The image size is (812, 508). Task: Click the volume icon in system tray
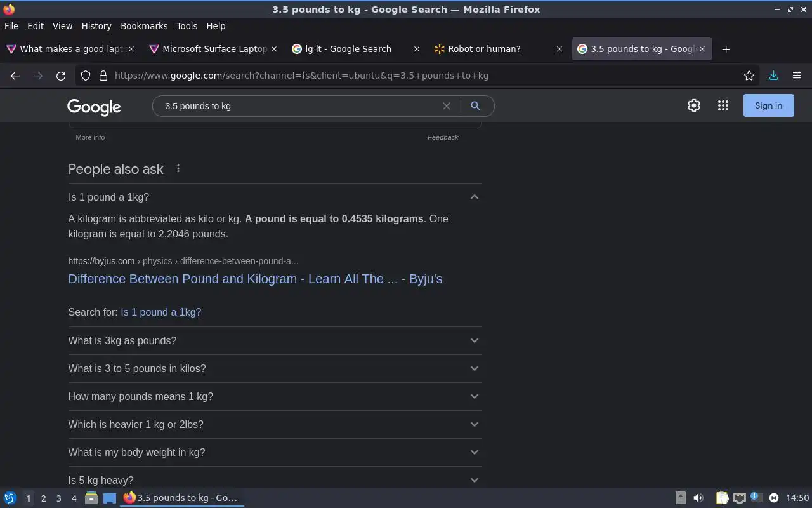[x=698, y=498]
